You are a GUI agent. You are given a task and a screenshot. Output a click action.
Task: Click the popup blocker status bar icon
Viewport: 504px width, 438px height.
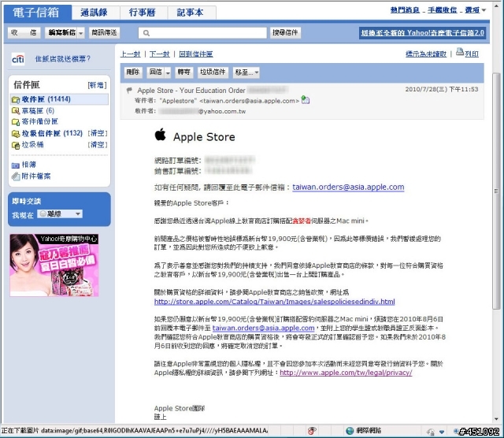pyautogui.click(x=311, y=431)
